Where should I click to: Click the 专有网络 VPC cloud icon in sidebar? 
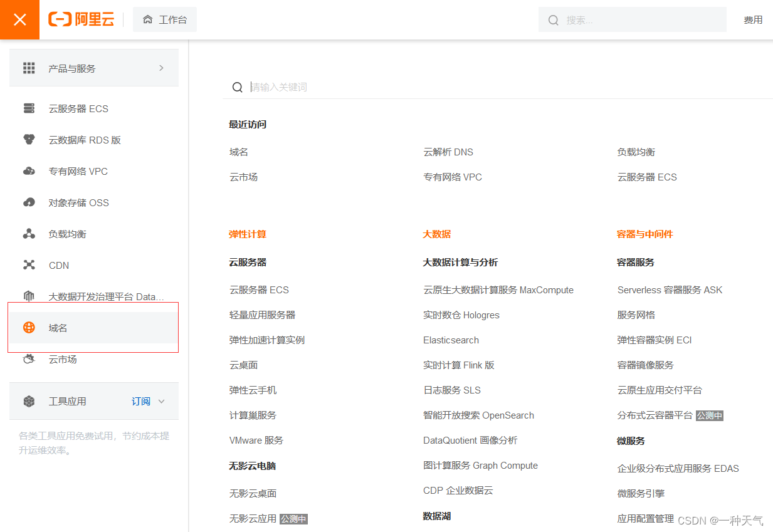29,171
